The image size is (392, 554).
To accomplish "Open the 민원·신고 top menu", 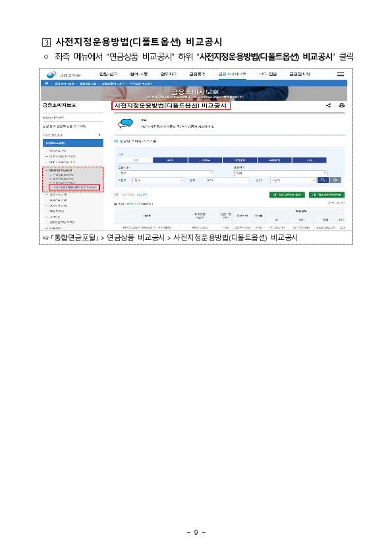I will pos(108,74).
